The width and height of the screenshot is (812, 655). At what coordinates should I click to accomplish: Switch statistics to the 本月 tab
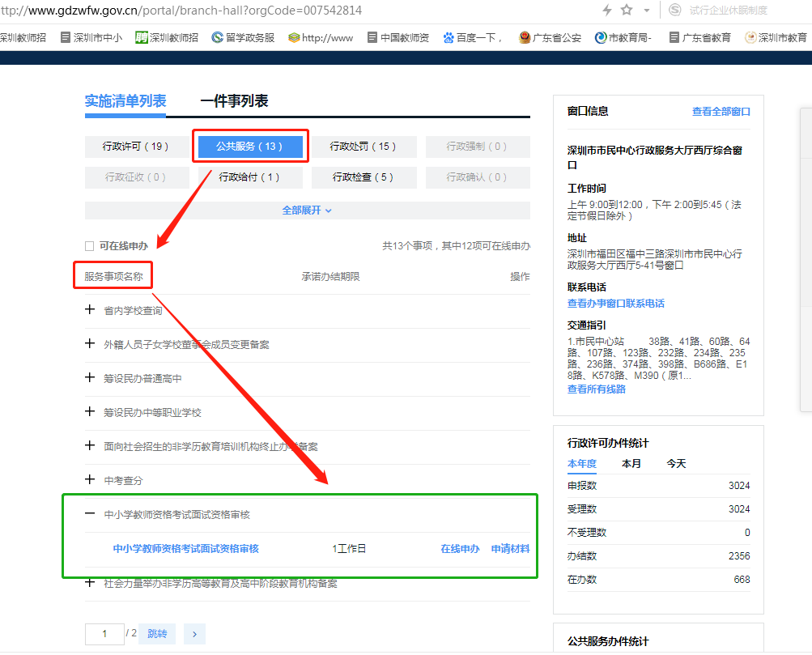coord(631,464)
